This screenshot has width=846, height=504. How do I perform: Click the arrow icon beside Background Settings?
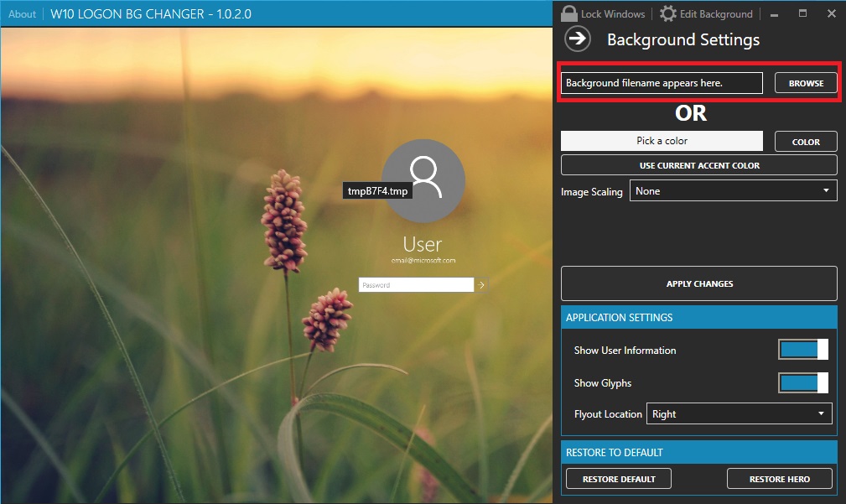pyautogui.click(x=578, y=39)
